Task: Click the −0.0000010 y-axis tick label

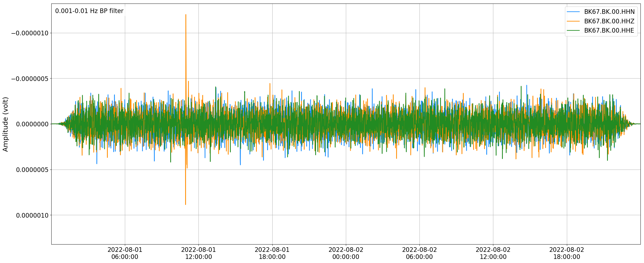Action: tap(30, 33)
